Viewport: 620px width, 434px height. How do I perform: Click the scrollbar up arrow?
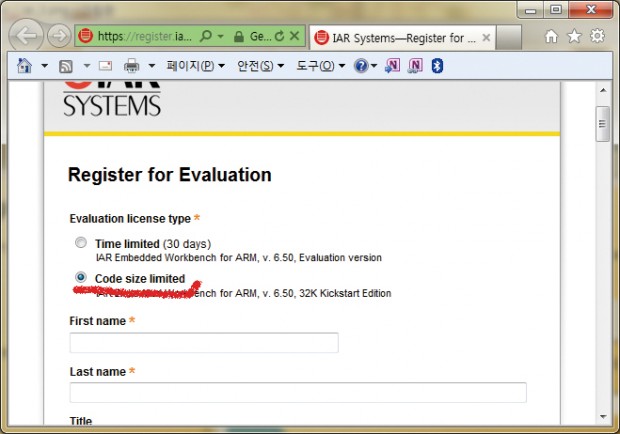click(603, 91)
